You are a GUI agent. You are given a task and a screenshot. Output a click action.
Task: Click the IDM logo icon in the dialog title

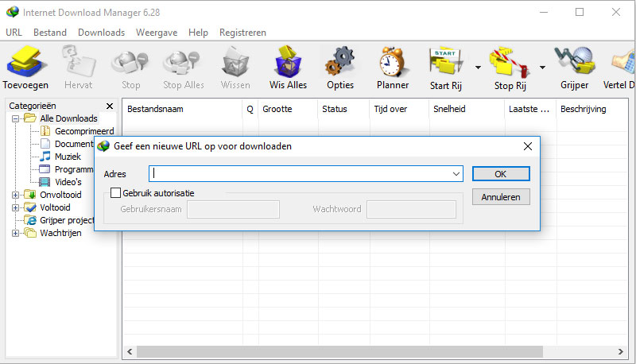103,146
